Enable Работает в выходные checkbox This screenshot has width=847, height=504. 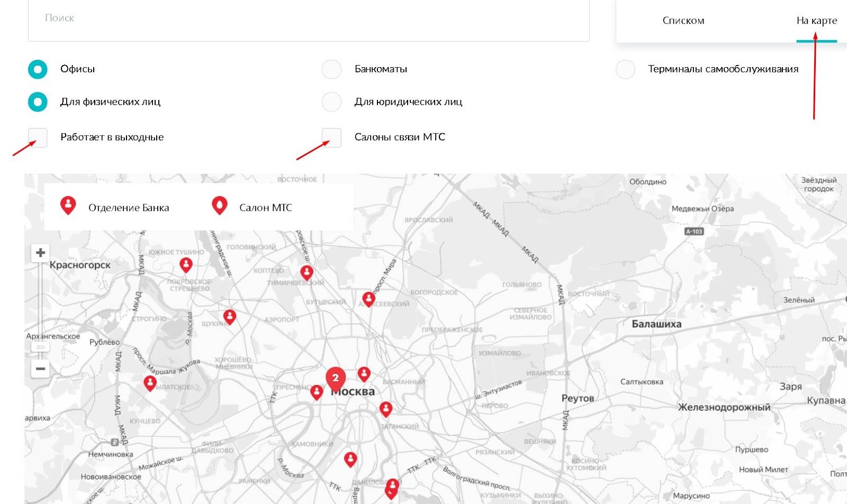click(38, 138)
